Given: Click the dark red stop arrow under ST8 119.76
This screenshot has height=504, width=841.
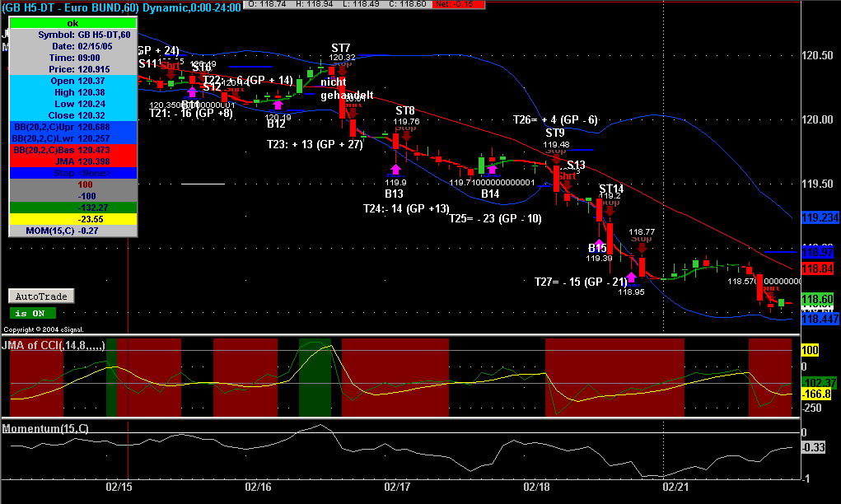Looking at the screenshot, I should click(406, 134).
